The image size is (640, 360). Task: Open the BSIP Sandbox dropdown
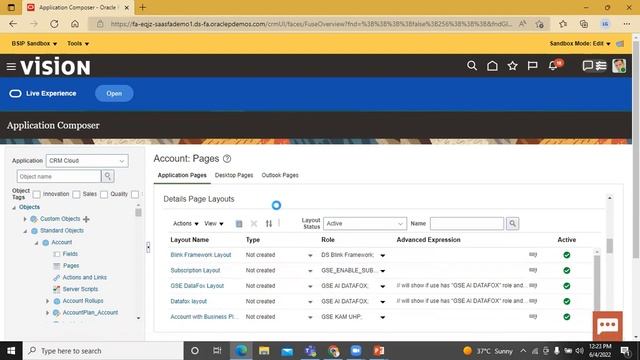pos(34,43)
